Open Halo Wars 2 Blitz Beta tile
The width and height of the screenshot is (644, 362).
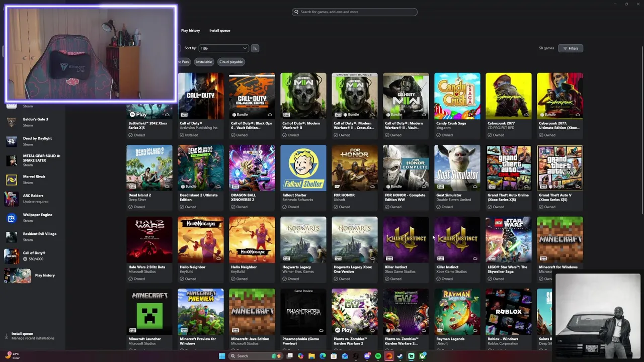click(149, 249)
